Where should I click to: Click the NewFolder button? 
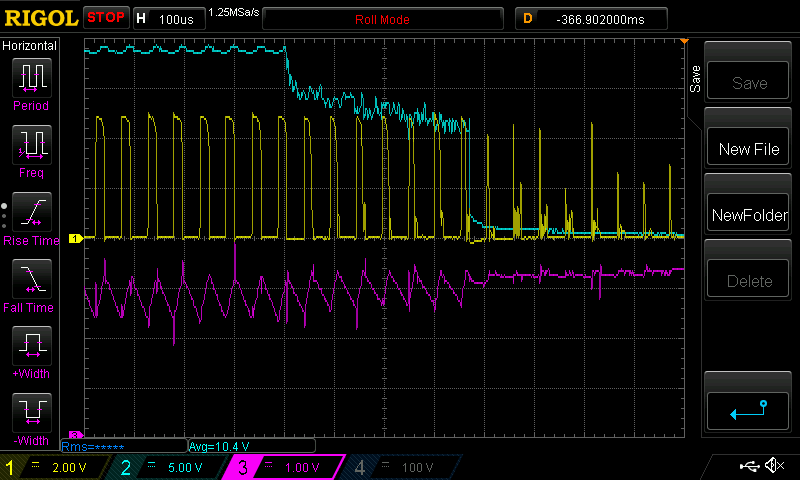tap(749, 215)
